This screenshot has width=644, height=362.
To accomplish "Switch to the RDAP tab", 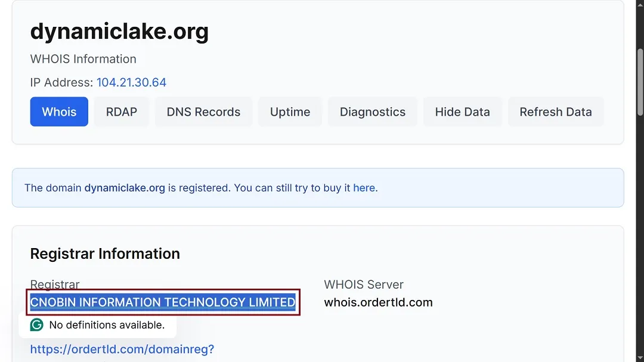I will [122, 112].
